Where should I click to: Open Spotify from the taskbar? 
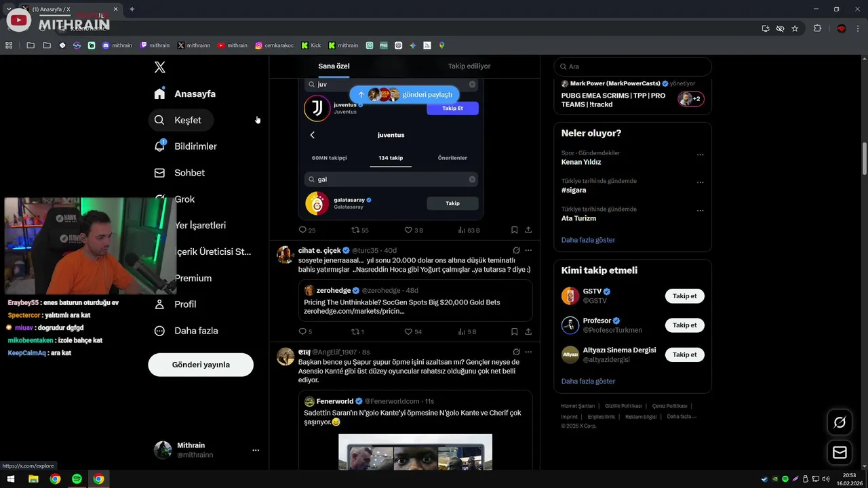pos(77,479)
